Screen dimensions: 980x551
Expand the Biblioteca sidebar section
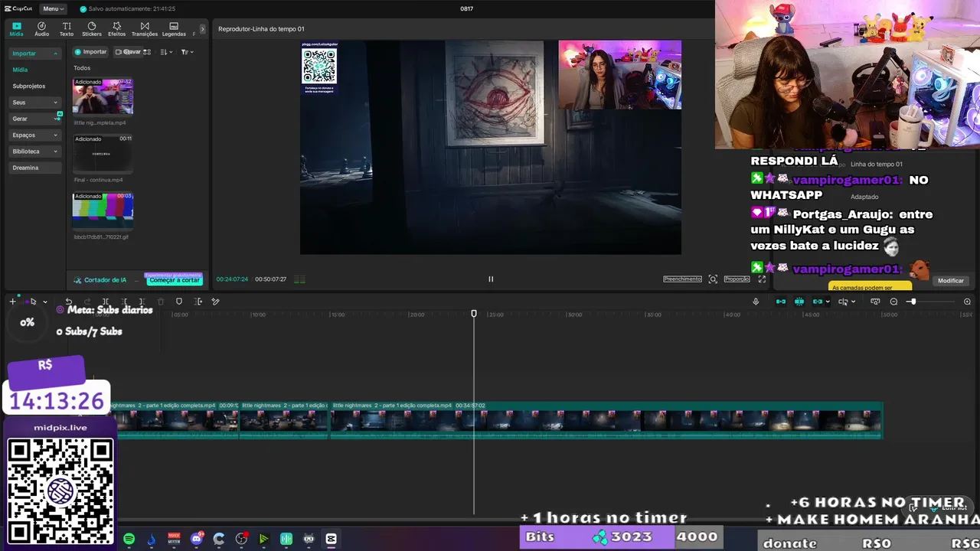(x=35, y=152)
